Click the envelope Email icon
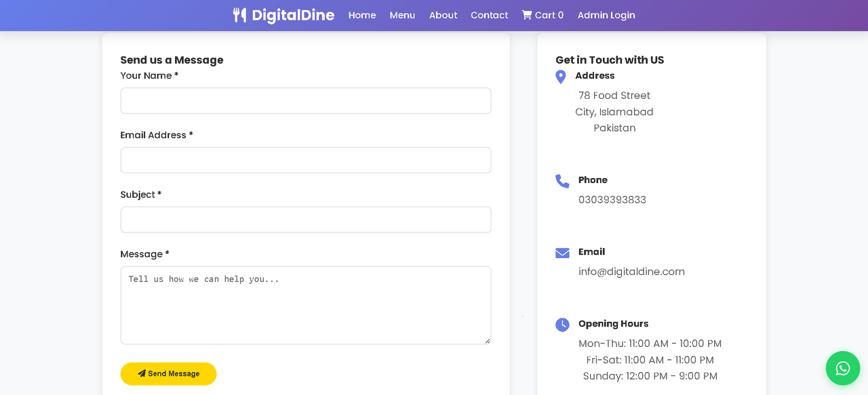 [562, 253]
